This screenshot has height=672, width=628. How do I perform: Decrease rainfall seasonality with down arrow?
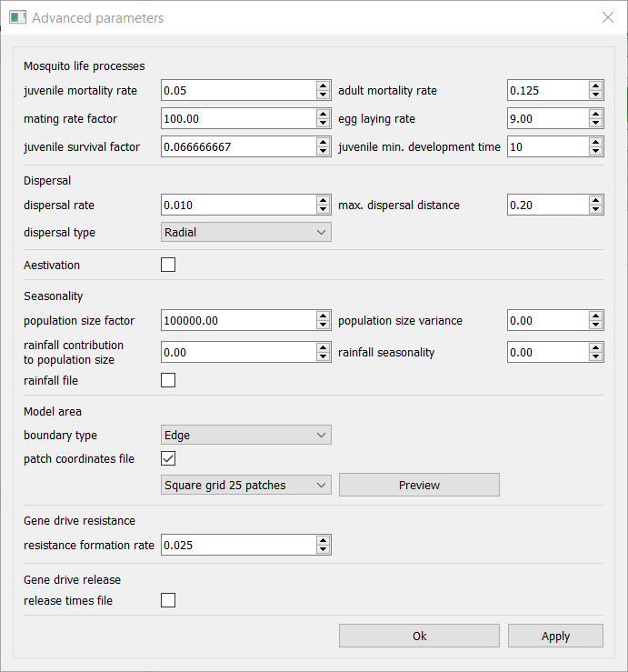click(595, 357)
